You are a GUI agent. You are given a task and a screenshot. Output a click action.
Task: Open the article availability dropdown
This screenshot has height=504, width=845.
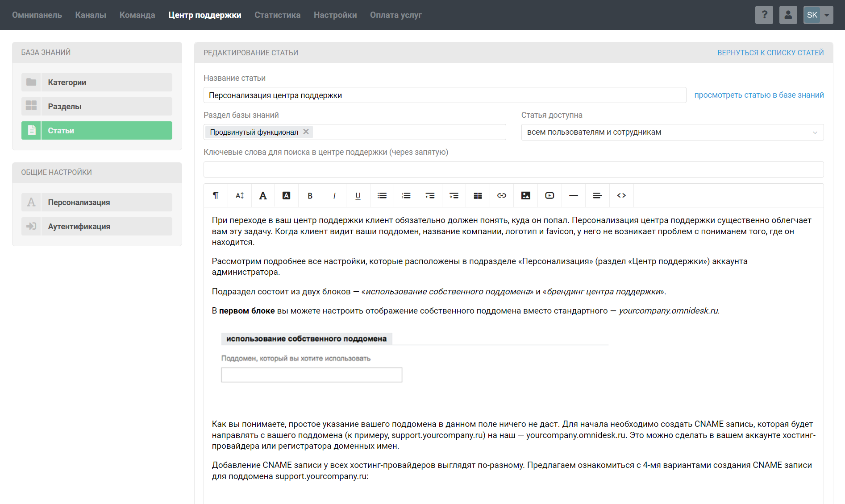(672, 132)
